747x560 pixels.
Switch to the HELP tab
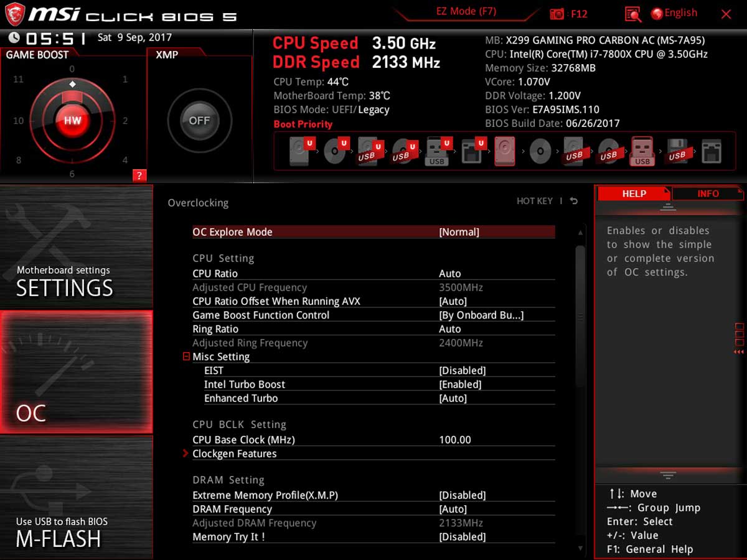[634, 194]
